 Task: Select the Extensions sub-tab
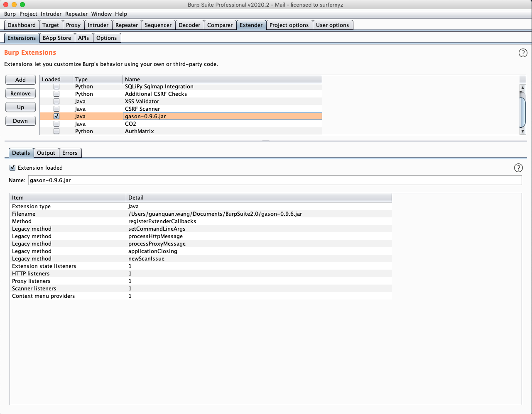pyautogui.click(x=22, y=38)
